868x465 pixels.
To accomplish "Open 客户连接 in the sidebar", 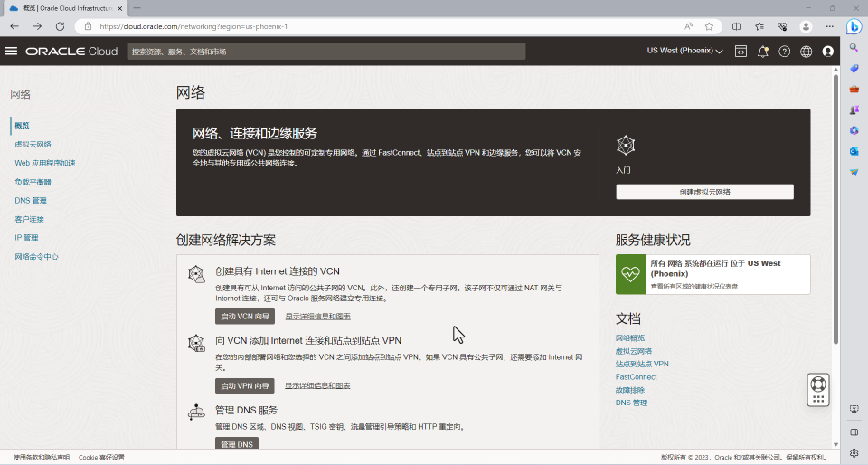I will pyautogui.click(x=29, y=219).
